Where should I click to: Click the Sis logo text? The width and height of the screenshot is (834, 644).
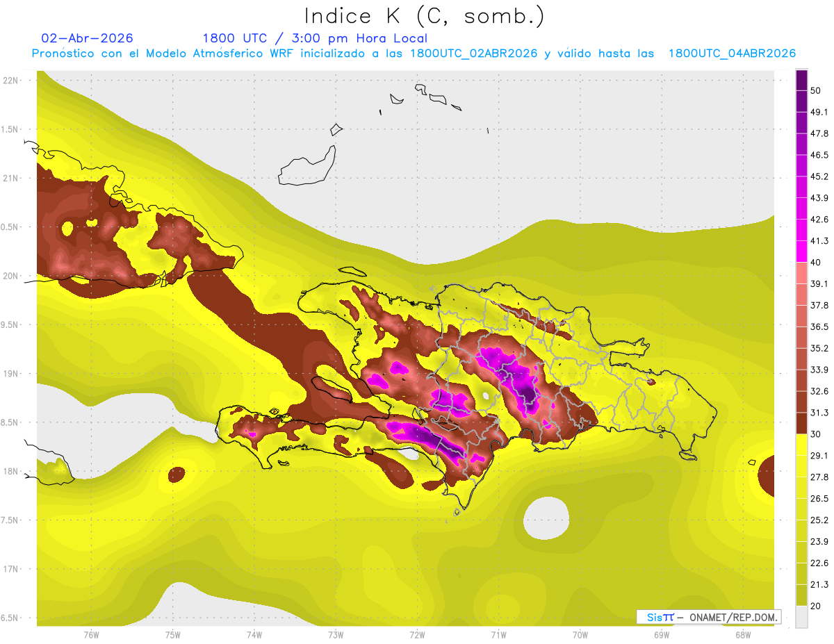pos(660,617)
